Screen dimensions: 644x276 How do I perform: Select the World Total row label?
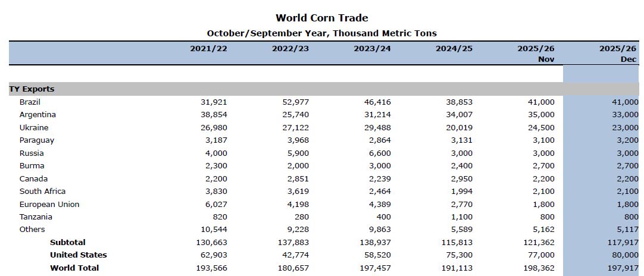pos(74,268)
